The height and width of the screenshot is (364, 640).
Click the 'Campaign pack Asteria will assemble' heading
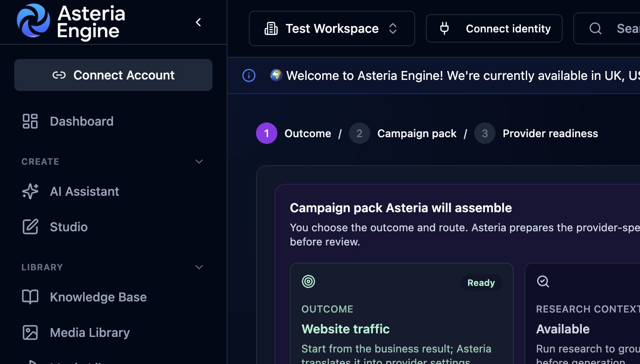tap(401, 208)
